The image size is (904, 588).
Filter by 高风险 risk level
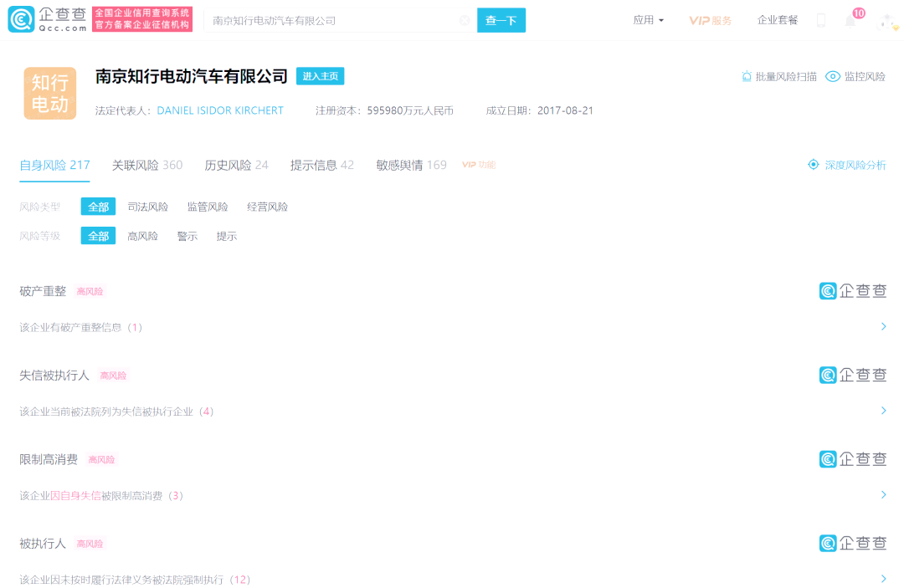point(142,236)
